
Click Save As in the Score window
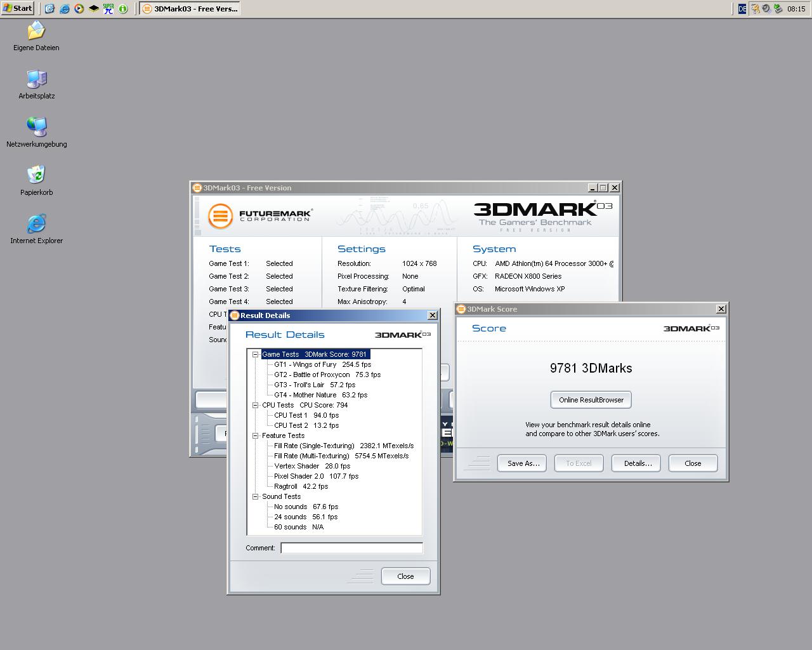pyautogui.click(x=523, y=463)
